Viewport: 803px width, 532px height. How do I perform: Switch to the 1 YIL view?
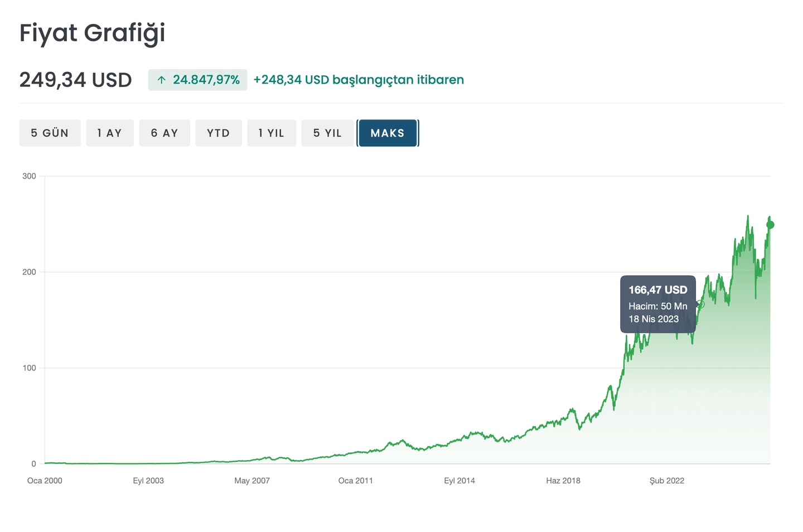coord(272,133)
